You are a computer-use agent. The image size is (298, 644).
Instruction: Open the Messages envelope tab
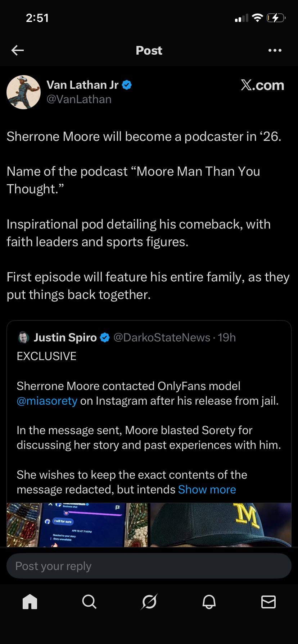coord(268,601)
